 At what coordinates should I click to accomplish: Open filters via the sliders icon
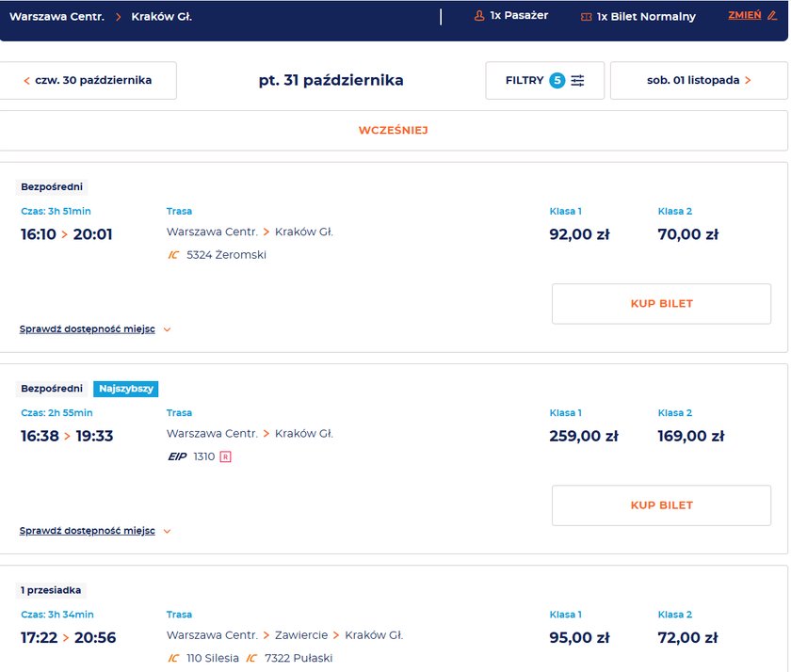(x=578, y=81)
